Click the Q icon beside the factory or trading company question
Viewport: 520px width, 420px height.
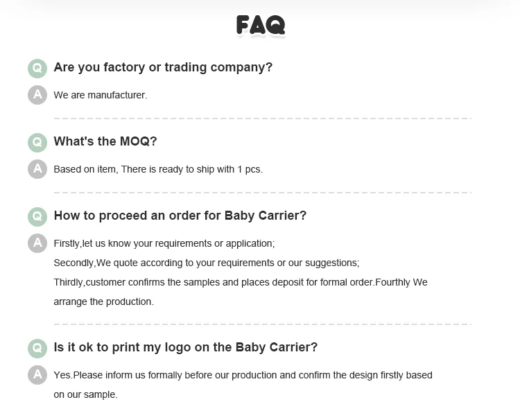(37, 68)
